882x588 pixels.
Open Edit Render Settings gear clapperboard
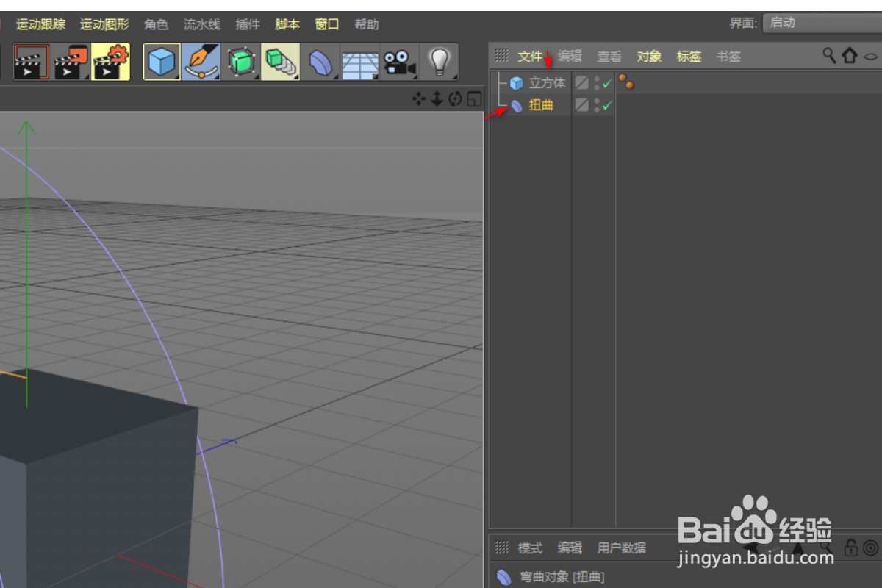111,62
